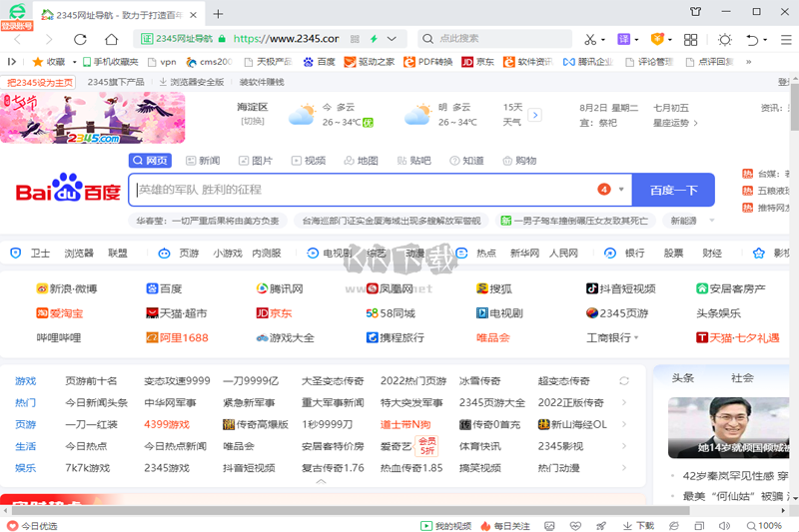The width and height of the screenshot is (799, 532).
Task: Click the undo closed tab icon
Action: click(753, 39)
